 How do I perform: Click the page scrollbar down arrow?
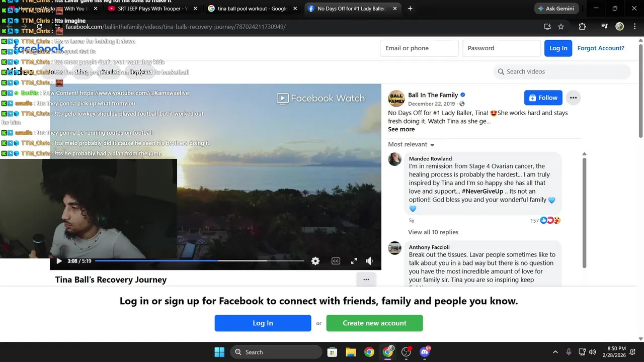[640, 338]
